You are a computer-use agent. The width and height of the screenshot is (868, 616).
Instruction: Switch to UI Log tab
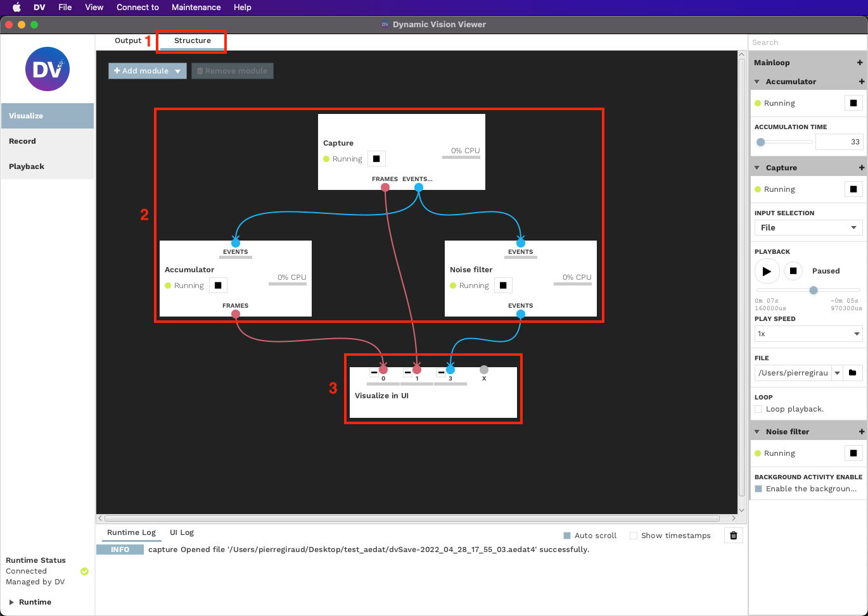tap(182, 532)
